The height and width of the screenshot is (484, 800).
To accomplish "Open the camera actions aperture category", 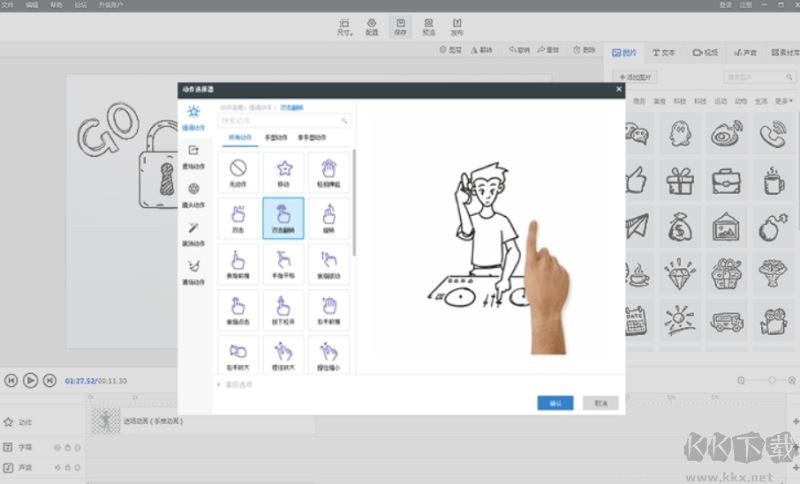I will [x=193, y=195].
